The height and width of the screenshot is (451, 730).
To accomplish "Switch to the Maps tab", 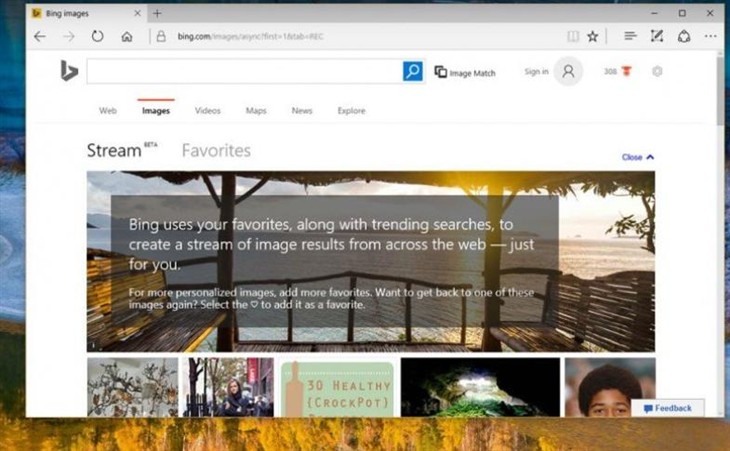I will tap(256, 111).
